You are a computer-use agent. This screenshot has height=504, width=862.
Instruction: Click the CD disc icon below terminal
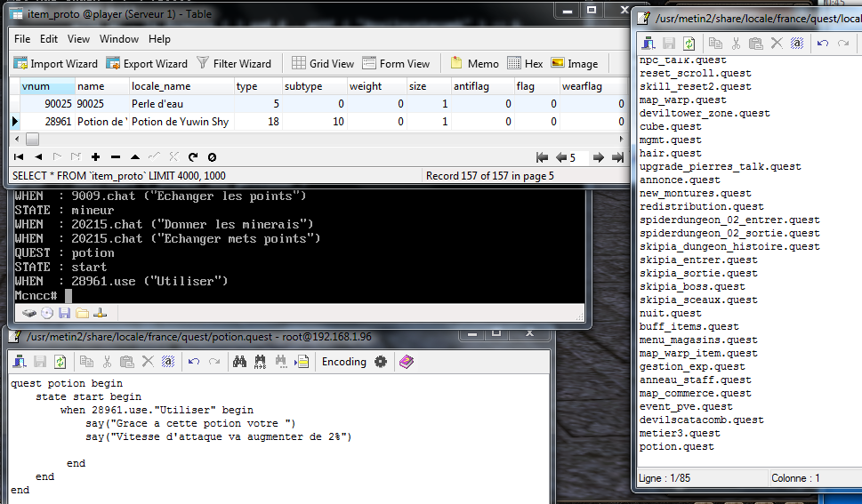(47, 313)
